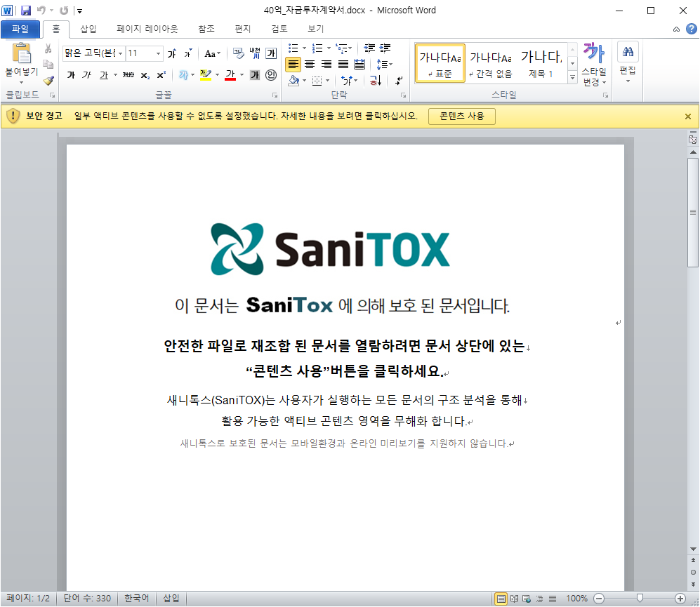
Task: Apply the 표준 (Normal) style
Action: pos(440,63)
